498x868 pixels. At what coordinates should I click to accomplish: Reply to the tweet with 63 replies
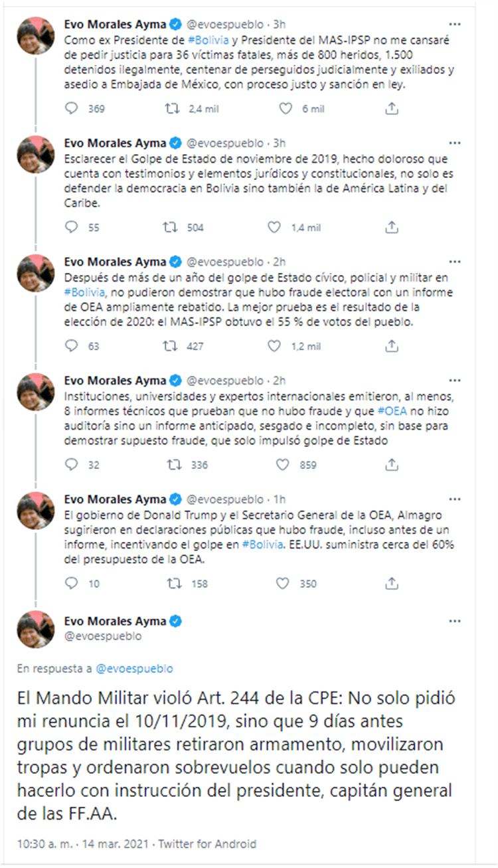tap(72, 346)
